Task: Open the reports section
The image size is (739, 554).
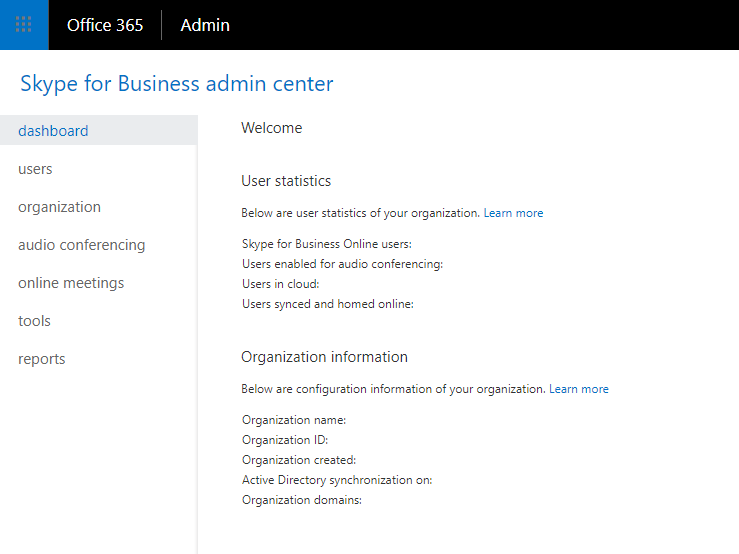Action: point(41,359)
